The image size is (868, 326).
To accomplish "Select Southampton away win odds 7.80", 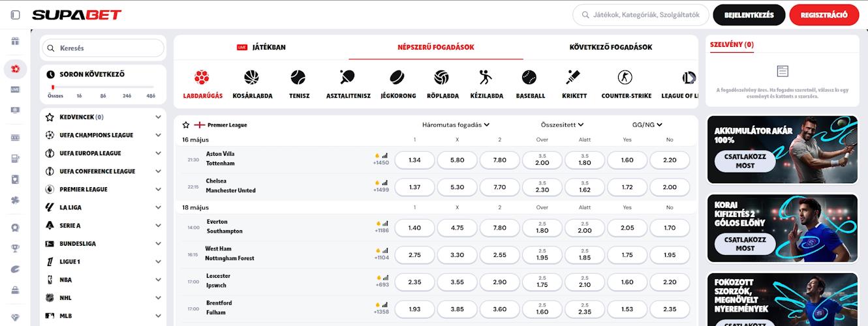I will pyautogui.click(x=499, y=228).
